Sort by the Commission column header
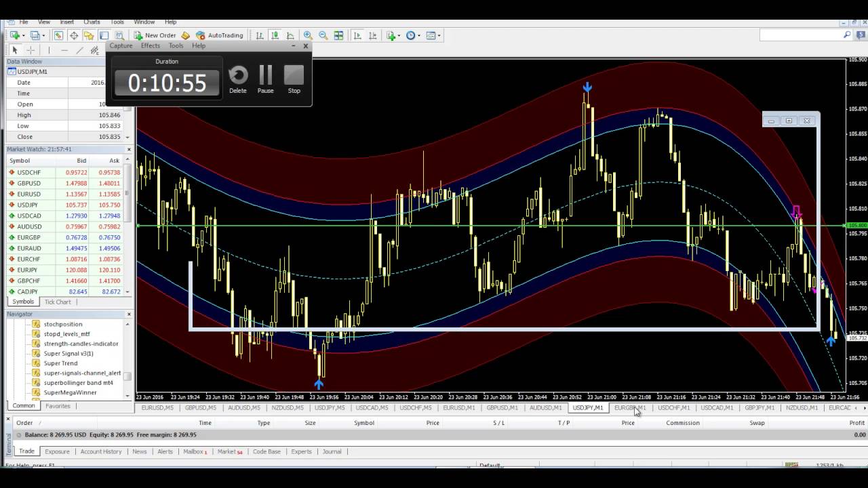Viewport: 868px width, 488px height. pos(683,423)
